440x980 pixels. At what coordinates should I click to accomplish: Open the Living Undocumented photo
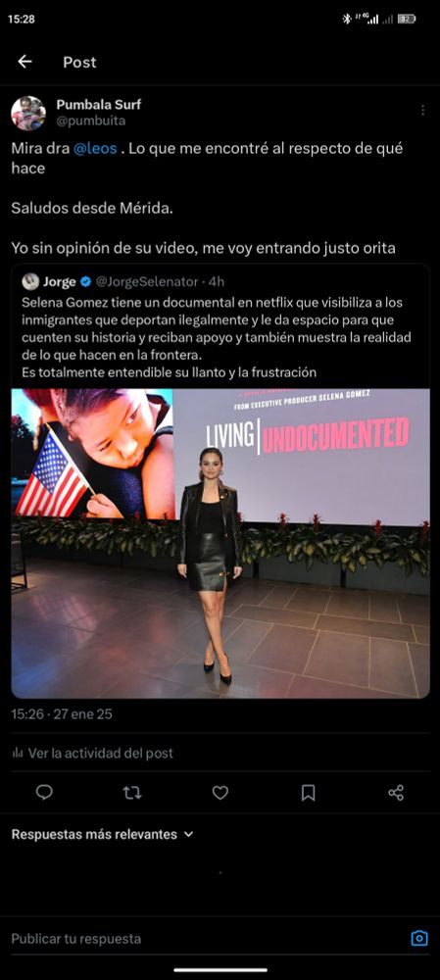pos(220,543)
